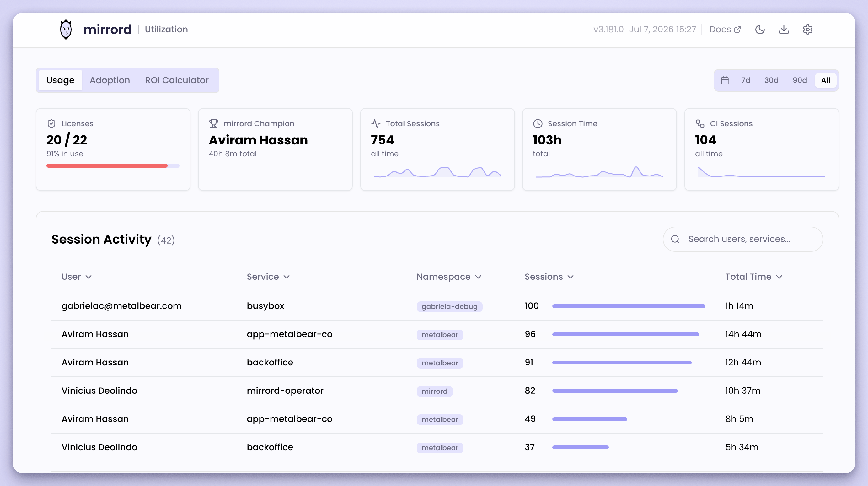This screenshot has height=486, width=868.
Task: Click backoffice in the 37 sessions row
Action: (x=270, y=447)
